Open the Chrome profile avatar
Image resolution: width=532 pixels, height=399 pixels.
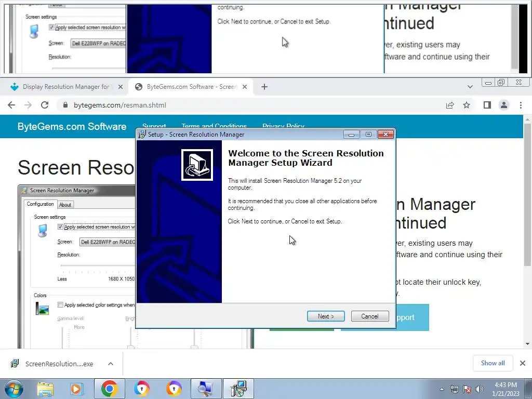click(504, 105)
